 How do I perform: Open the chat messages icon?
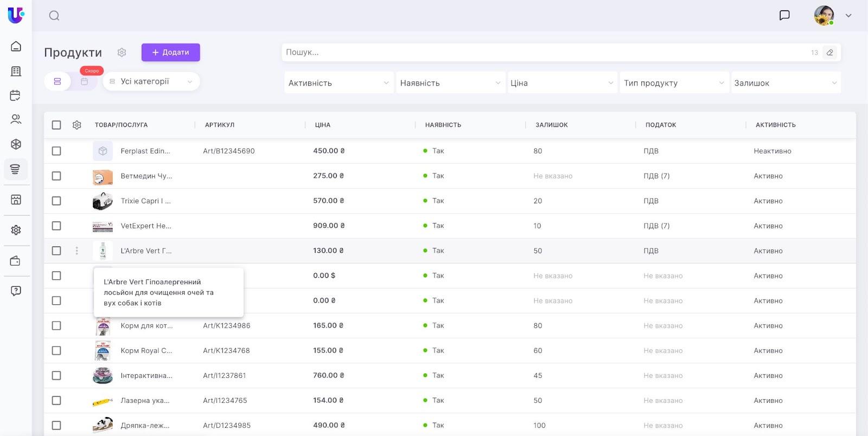(784, 15)
